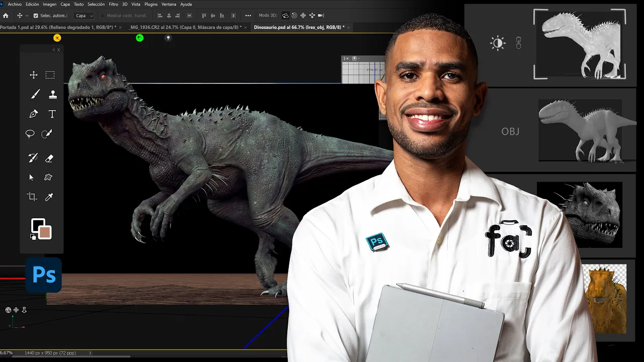Click the distribute vertically icon in options bar
Viewport: 644px width, 362px height.
click(x=189, y=16)
